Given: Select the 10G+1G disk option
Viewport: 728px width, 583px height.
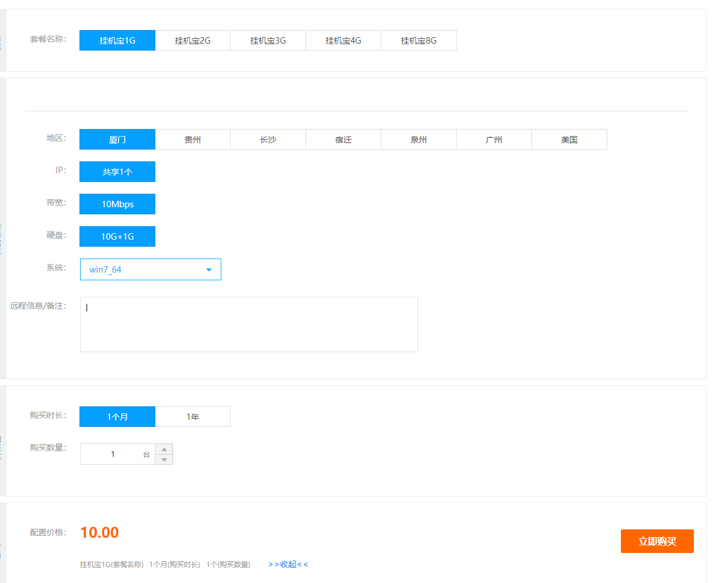Looking at the screenshot, I should click(117, 237).
